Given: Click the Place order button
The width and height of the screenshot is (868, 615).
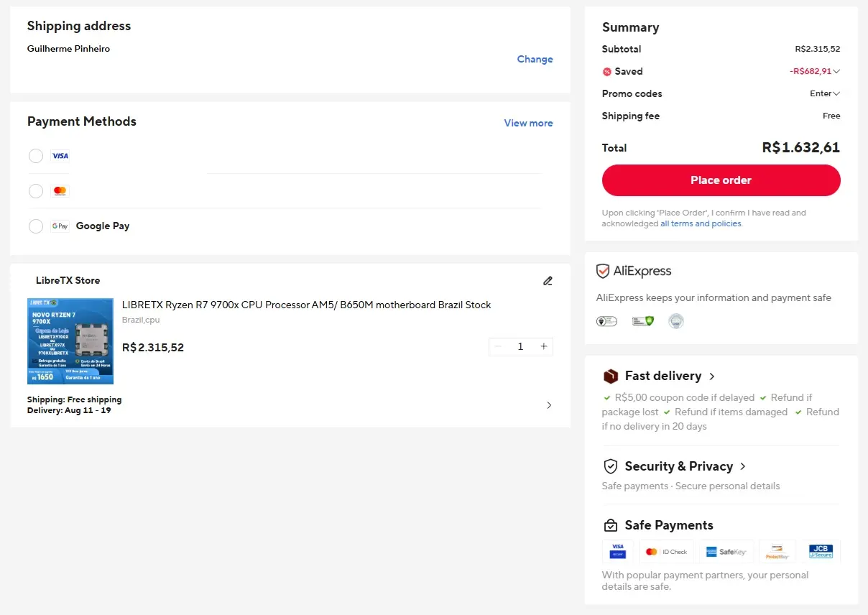Looking at the screenshot, I should (721, 180).
